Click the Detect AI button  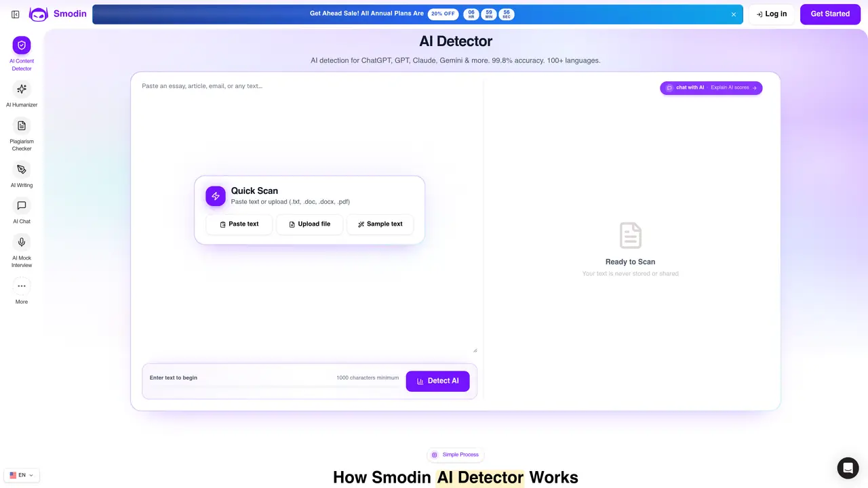pos(437,381)
